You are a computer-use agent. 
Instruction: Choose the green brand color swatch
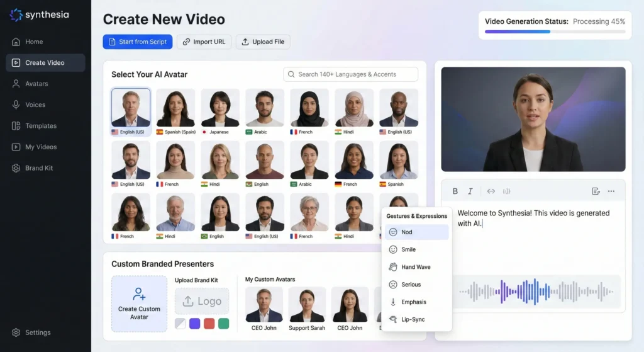[223, 324]
